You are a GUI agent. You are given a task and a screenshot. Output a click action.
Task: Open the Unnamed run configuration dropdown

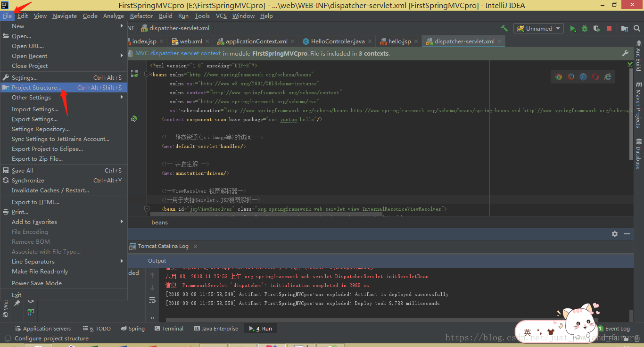539,28
